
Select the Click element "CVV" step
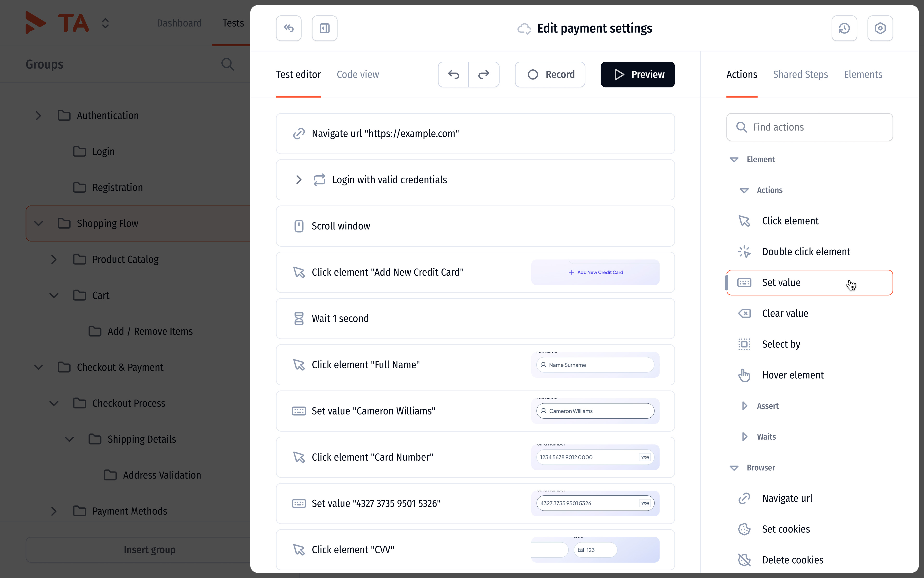475,550
